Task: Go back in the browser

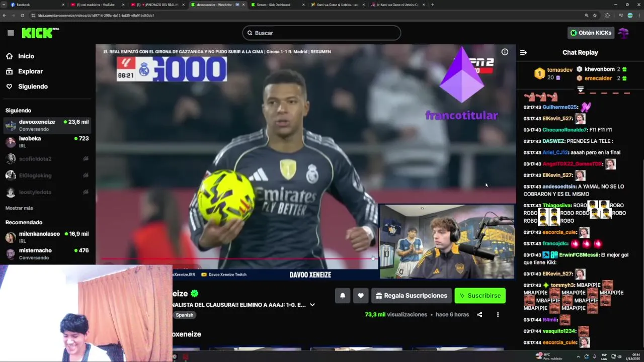Action: pos(4,16)
